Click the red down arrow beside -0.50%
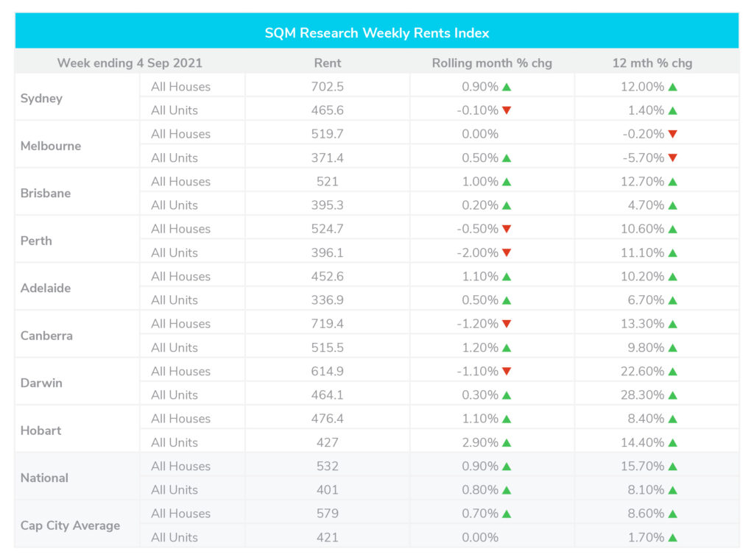This screenshot has width=754, height=560. pos(506,230)
